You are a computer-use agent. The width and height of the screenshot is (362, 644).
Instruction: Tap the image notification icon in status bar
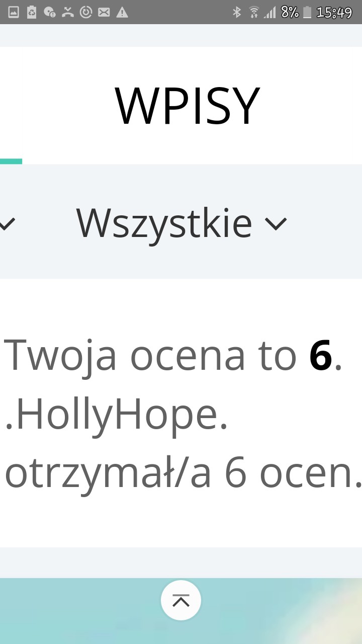point(14,12)
